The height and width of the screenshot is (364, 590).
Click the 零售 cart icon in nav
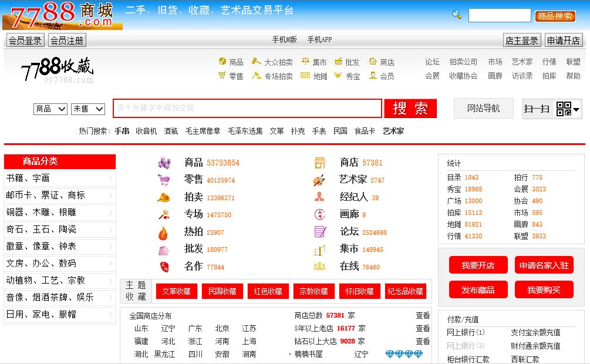222,75
